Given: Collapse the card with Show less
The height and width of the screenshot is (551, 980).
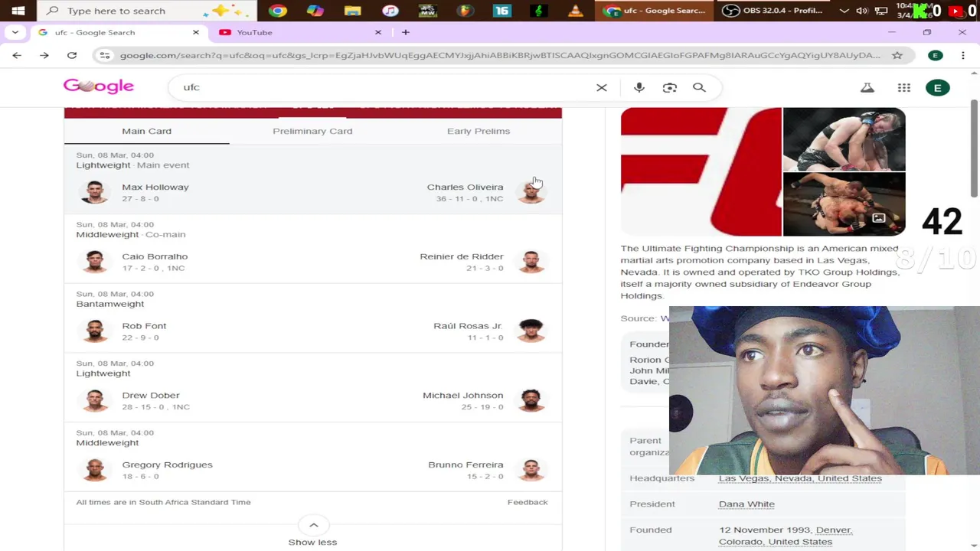Looking at the screenshot, I should pos(312,532).
